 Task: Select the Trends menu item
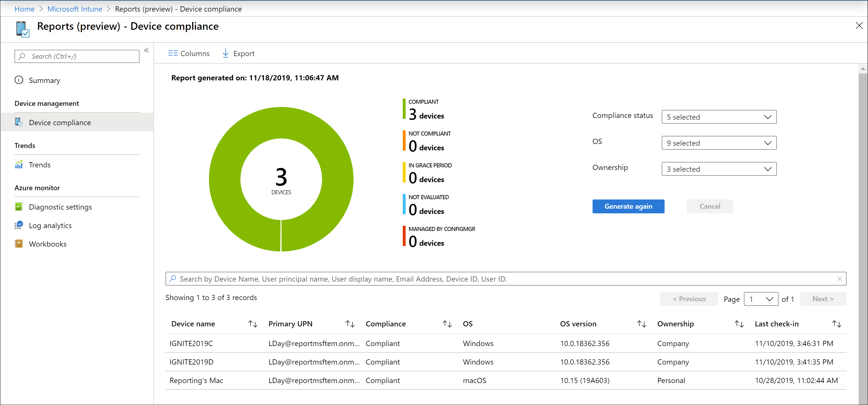coord(39,165)
